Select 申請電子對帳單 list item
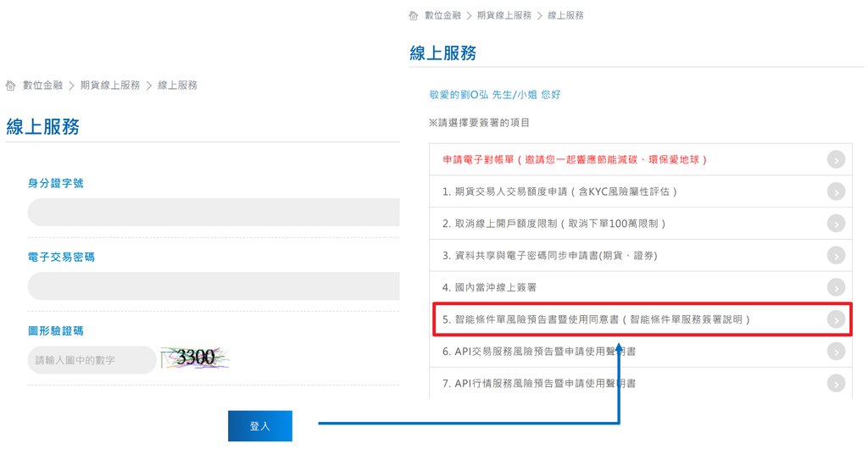 [x=641, y=159]
